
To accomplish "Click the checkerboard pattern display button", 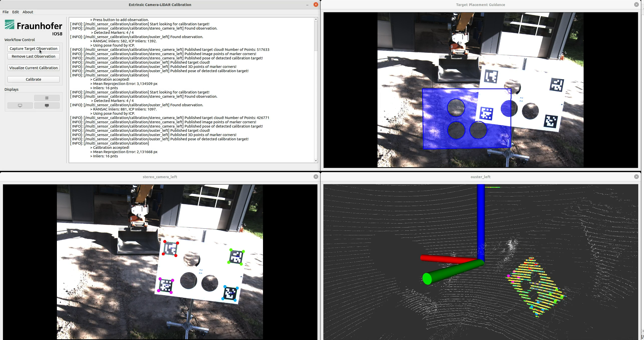I will 47,98.
